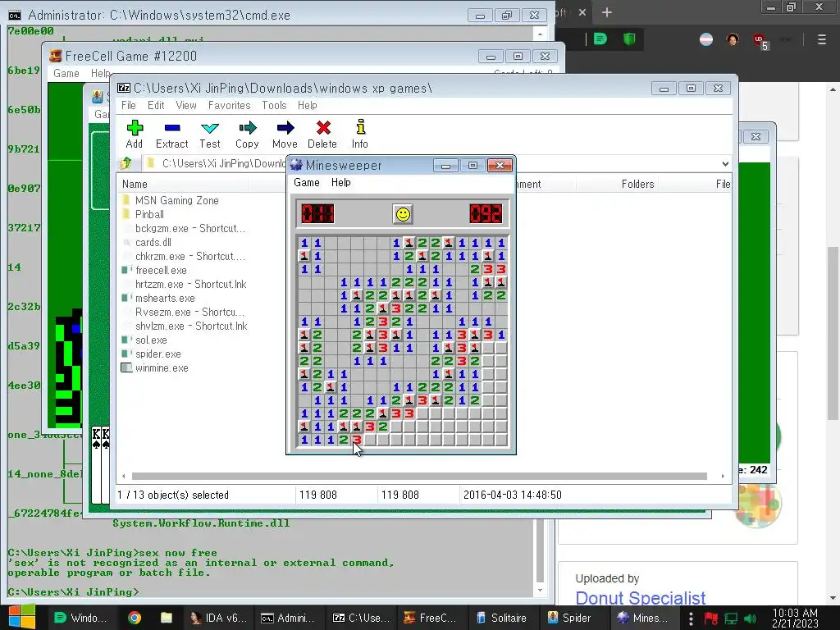
Task: Click the red flag tray icon
Action: (x=711, y=619)
